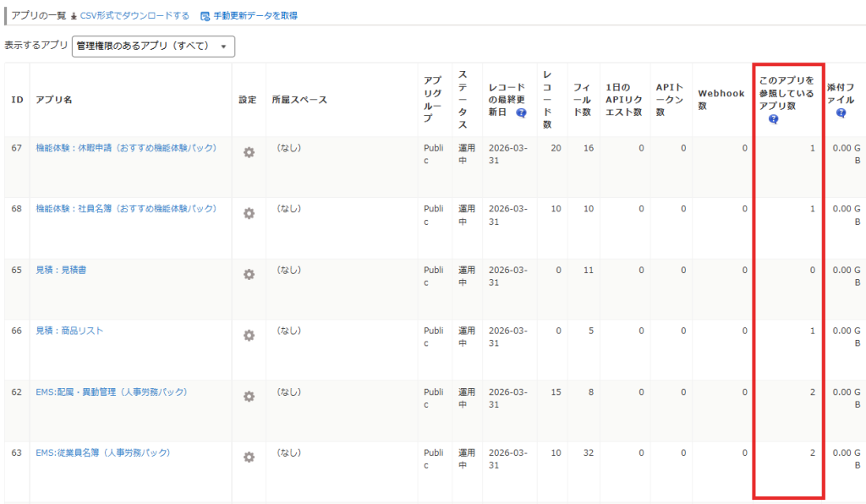Screen dimensions: 866x504
Task: Download app list via CSV形式でダウンロードする
Action: pos(134,15)
